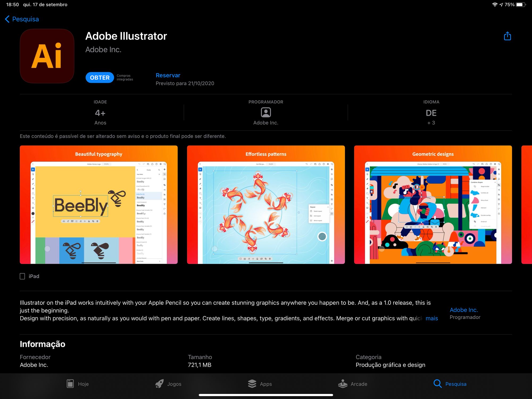Image resolution: width=532 pixels, height=399 pixels.
Task: Open the Geometric designs screenshot
Action: coord(433,204)
